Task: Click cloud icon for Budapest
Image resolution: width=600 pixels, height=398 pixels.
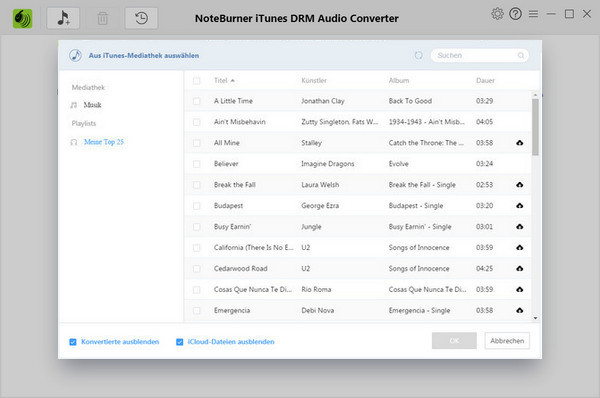Action: (x=519, y=206)
